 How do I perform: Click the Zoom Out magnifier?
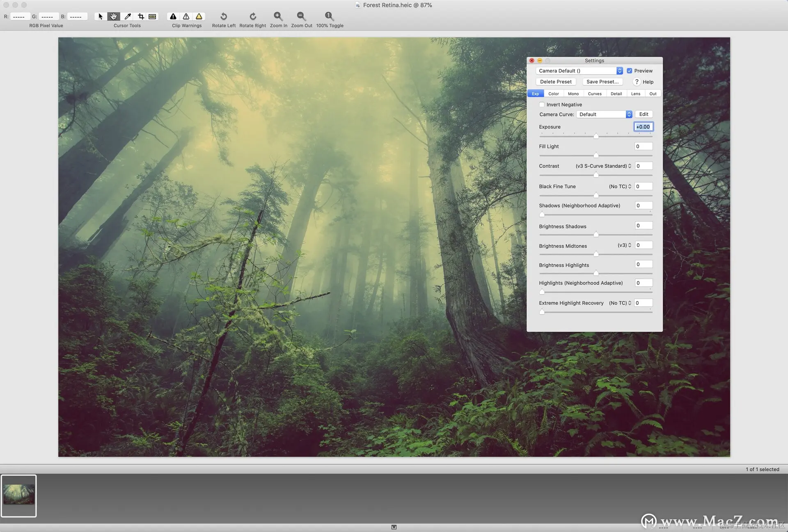(x=301, y=16)
